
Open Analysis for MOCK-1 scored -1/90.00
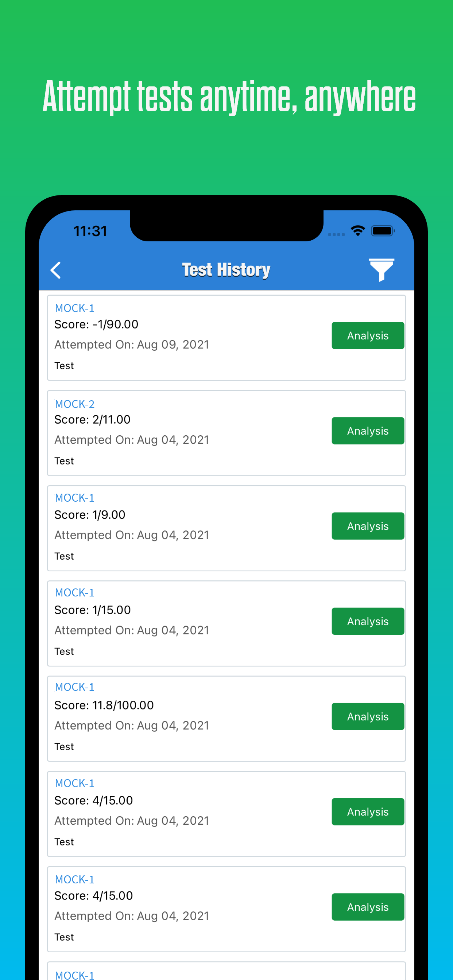[x=368, y=335]
